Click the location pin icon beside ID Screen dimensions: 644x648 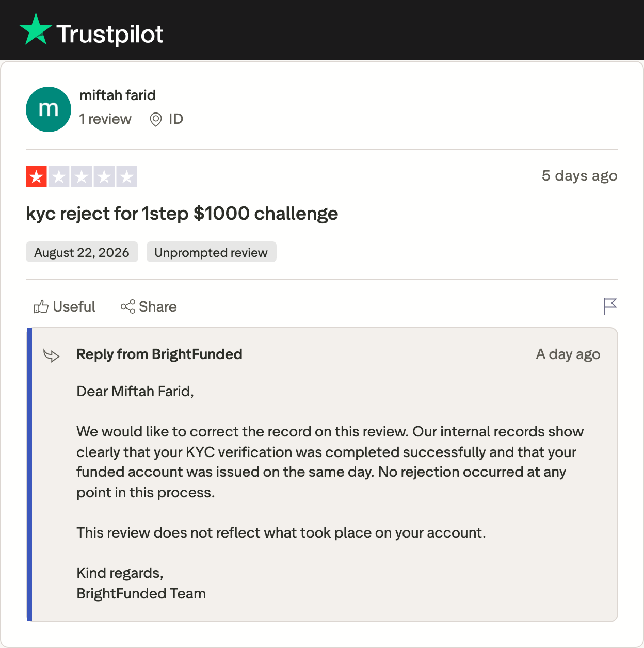[156, 120]
